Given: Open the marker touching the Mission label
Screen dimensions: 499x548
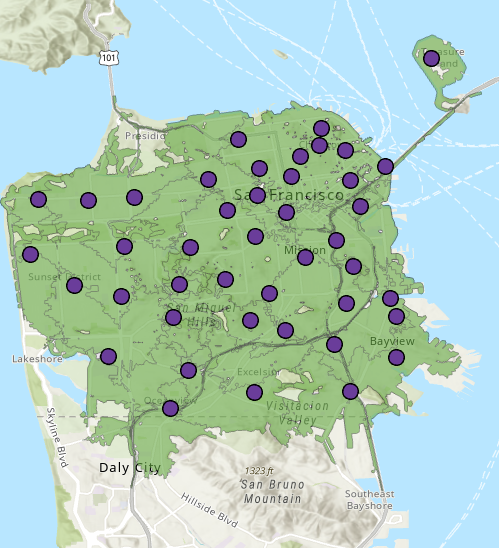Looking at the screenshot, I should click(305, 258).
